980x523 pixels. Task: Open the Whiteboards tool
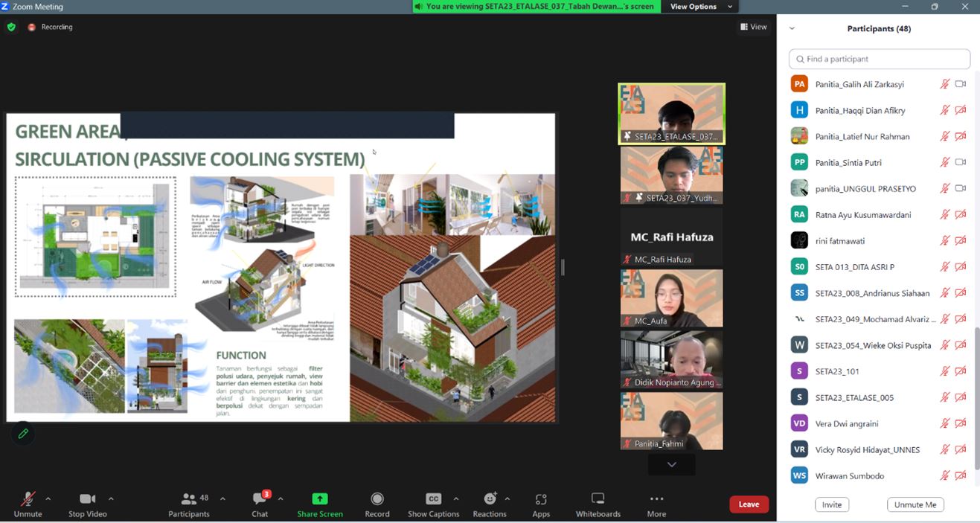598,499
